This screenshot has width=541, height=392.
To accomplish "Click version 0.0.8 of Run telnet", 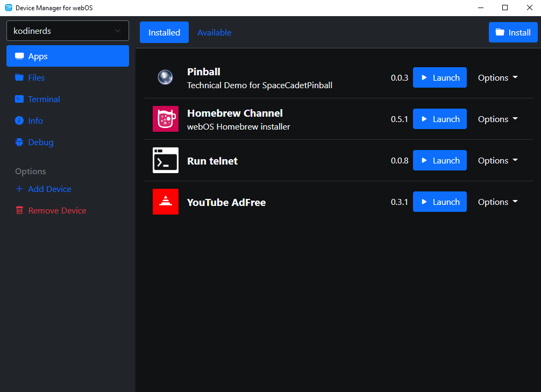I will click(x=399, y=160).
